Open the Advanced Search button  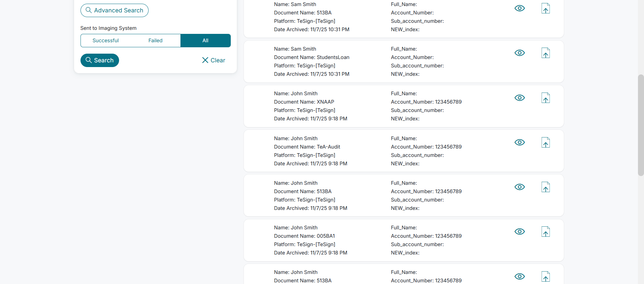tap(114, 10)
